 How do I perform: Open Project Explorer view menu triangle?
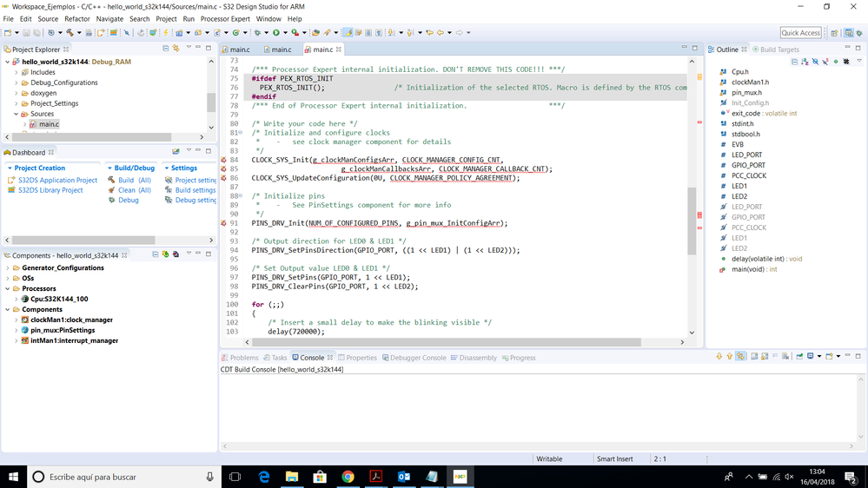pos(189,48)
